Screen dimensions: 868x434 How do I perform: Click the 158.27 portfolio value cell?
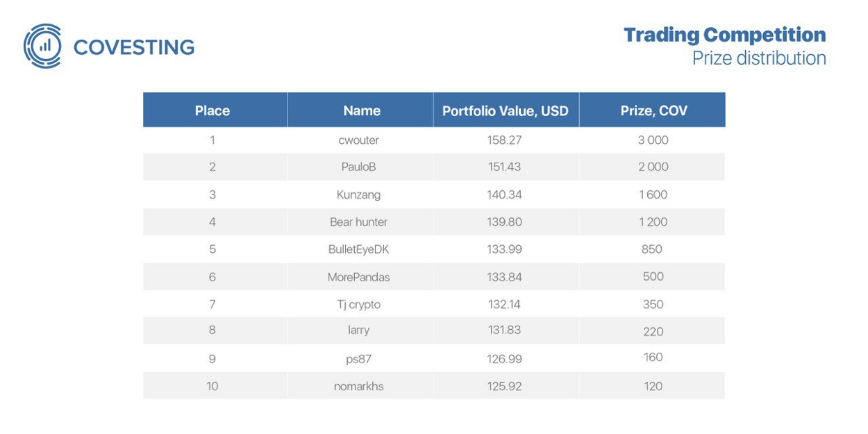click(504, 140)
